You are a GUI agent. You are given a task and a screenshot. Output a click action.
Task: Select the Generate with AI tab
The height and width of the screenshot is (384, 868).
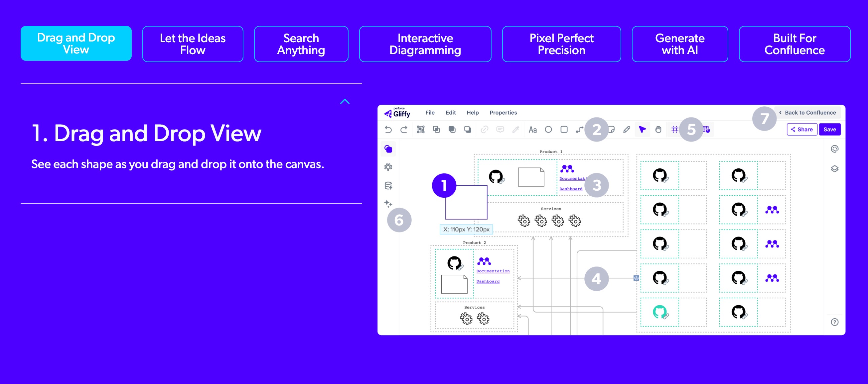[x=680, y=44]
